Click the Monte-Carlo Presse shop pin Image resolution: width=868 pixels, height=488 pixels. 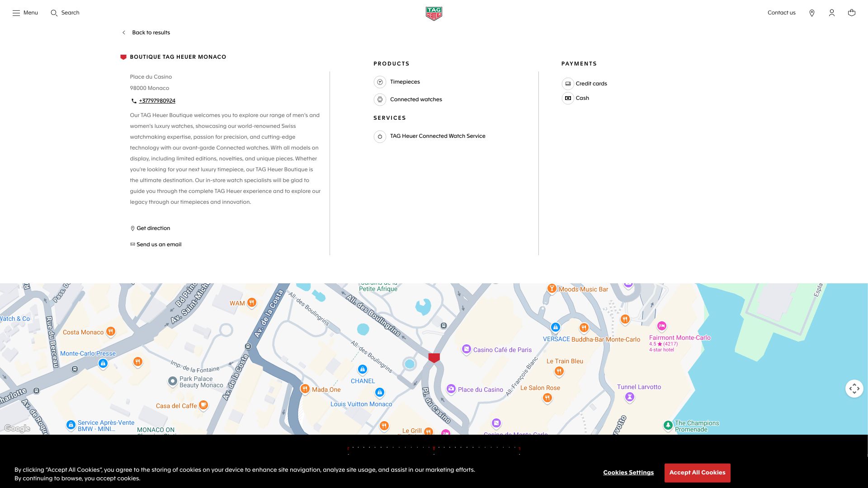(x=103, y=364)
